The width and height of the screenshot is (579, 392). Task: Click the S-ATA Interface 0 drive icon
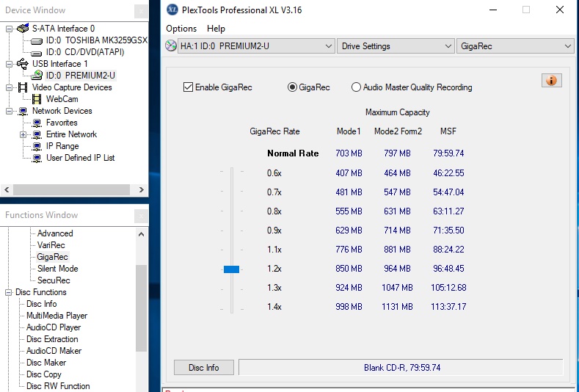click(23, 29)
